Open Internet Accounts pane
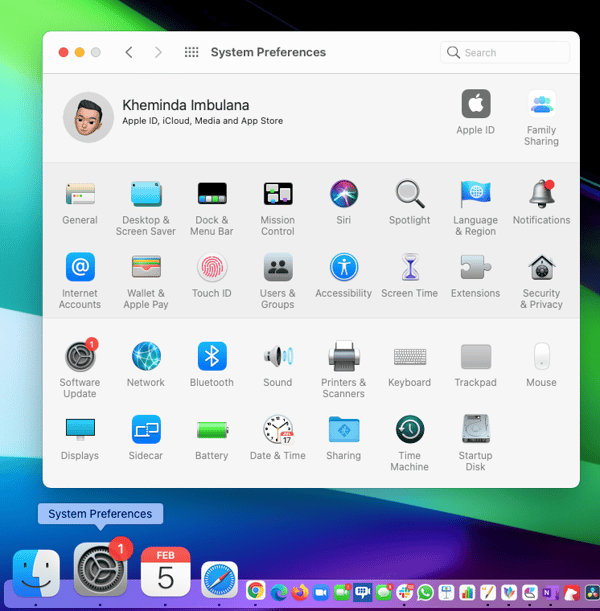This screenshot has width=600, height=611. 80,281
